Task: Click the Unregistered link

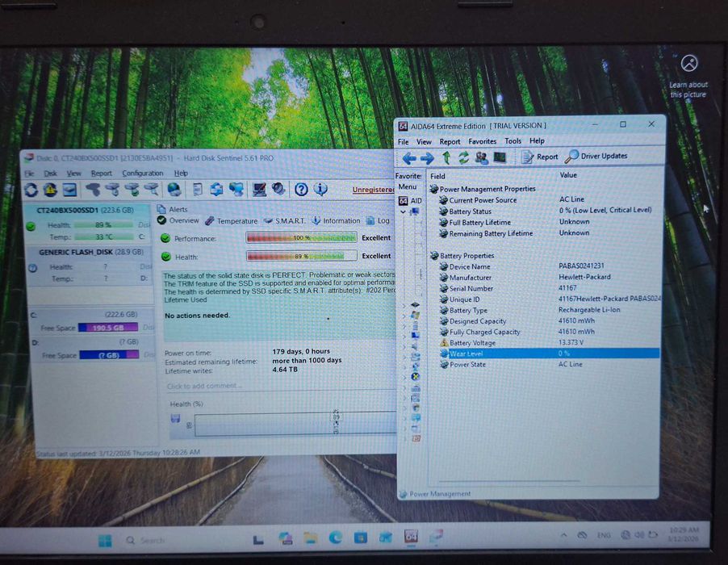Action: pyautogui.click(x=374, y=190)
